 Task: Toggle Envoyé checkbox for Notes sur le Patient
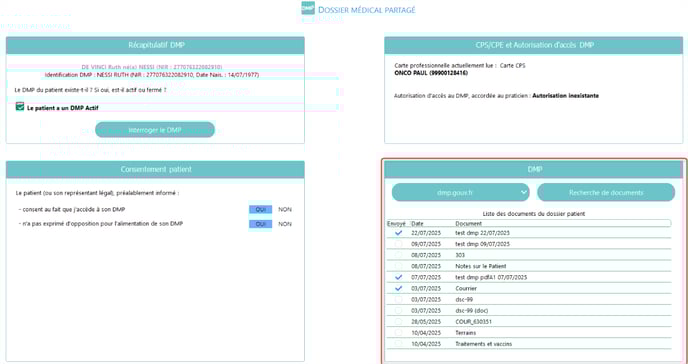[398, 266]
